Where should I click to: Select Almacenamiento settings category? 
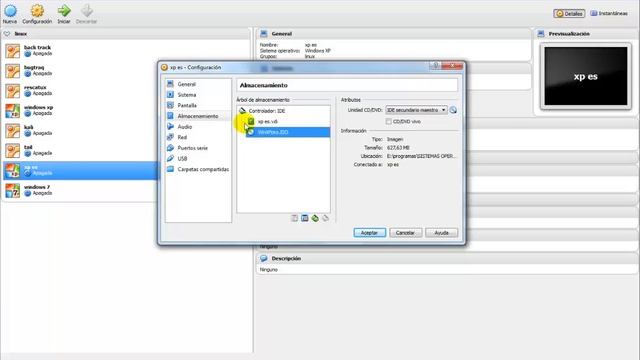[x=198, y=116]
